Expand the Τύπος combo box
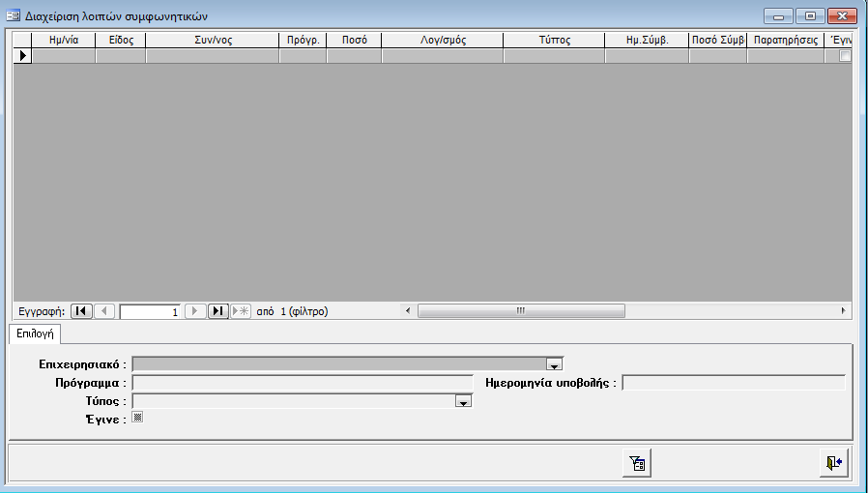The height and width of the screenshot is (493, 868). (x=463, y=401)
